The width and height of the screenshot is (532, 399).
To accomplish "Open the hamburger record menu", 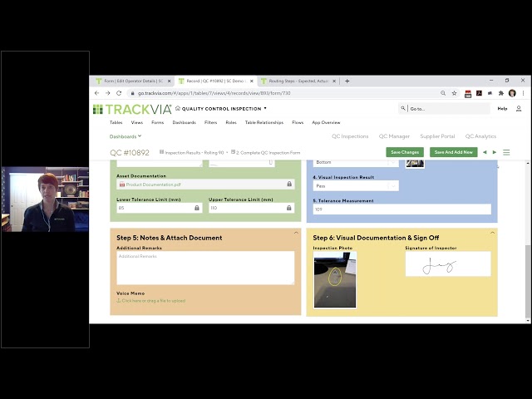I will click(x=506, y=152).
